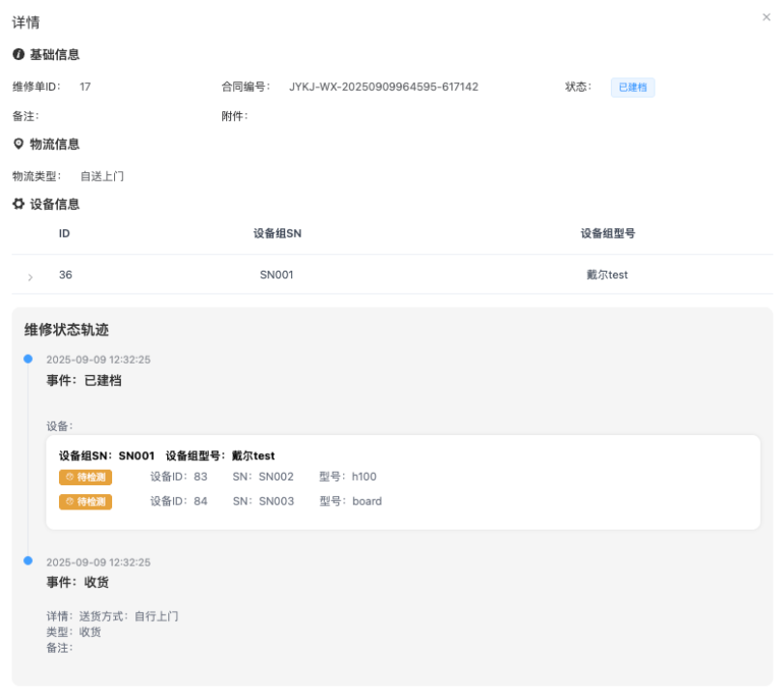This screenshot has width=784, height=698.
Task: Click the blue timeline dot for the 收货 event
Action: (x=27, y=561)
